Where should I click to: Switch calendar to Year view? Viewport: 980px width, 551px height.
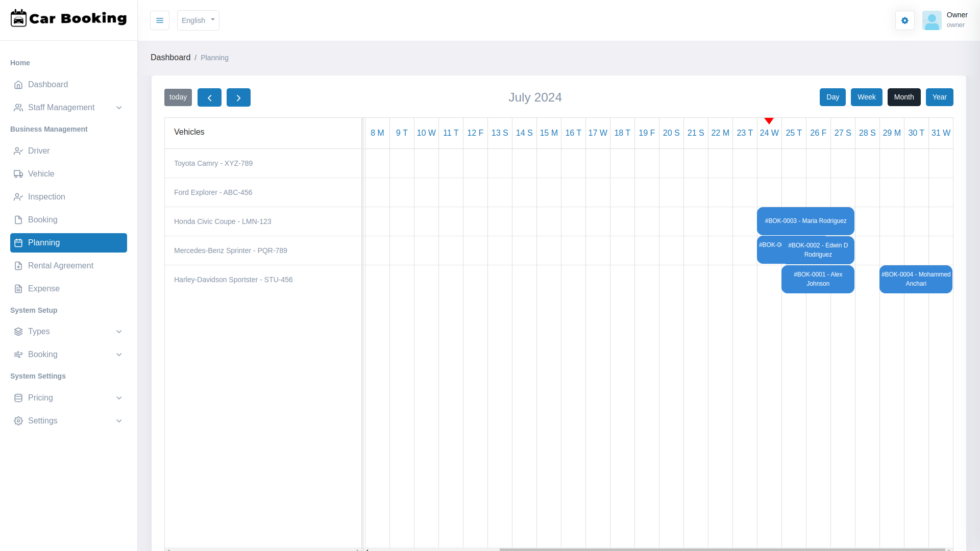tap(939, 97)
